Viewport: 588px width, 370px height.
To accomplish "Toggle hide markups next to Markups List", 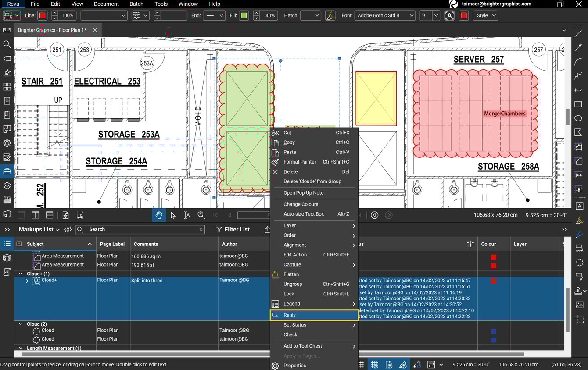I will 67,229.
